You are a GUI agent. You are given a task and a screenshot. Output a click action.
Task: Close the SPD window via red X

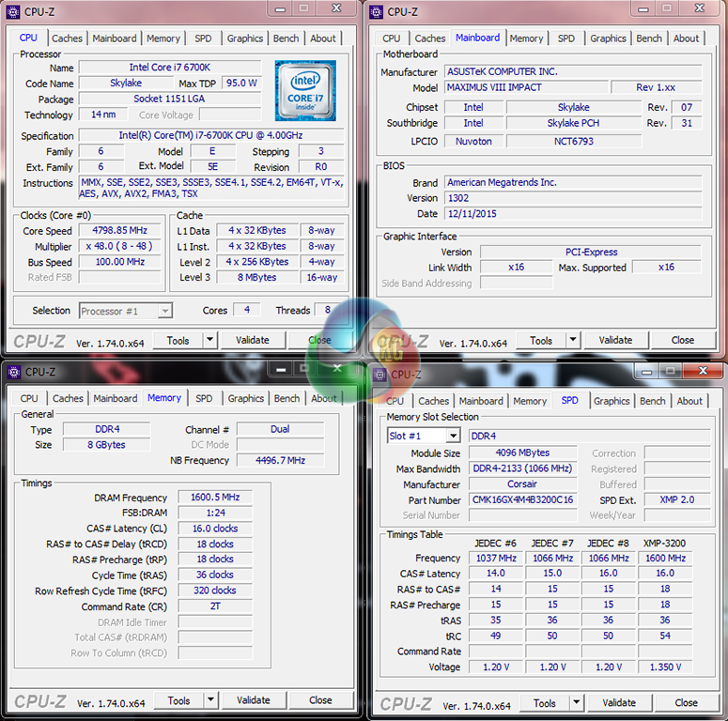click(x=703, y=371)
